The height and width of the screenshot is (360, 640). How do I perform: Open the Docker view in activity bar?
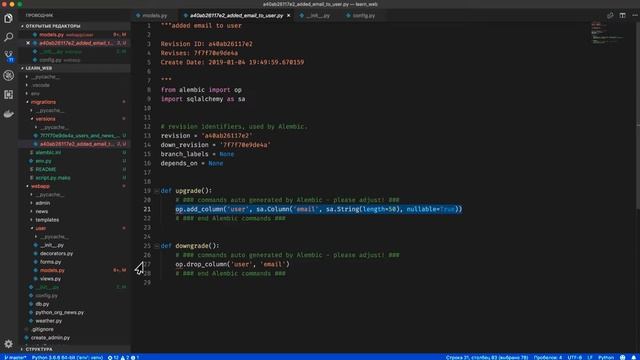[8, 114]
